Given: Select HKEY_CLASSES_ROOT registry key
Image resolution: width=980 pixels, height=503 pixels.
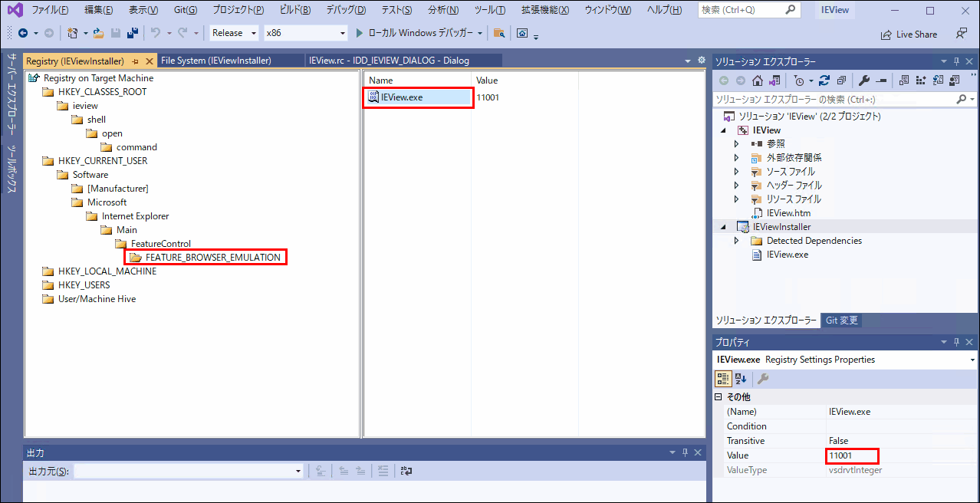Looking at the screenshot, I should [x=102, y=92].
